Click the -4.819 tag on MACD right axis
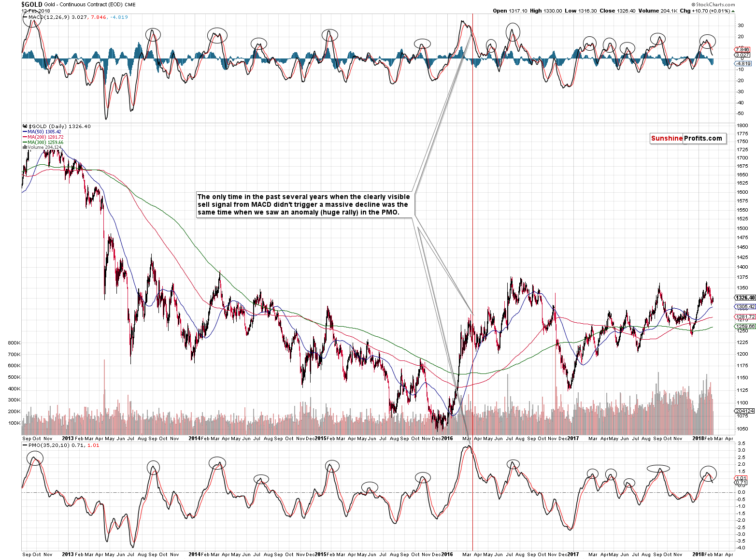The height and width of the screenshot is (559, 756). point(743,63)
